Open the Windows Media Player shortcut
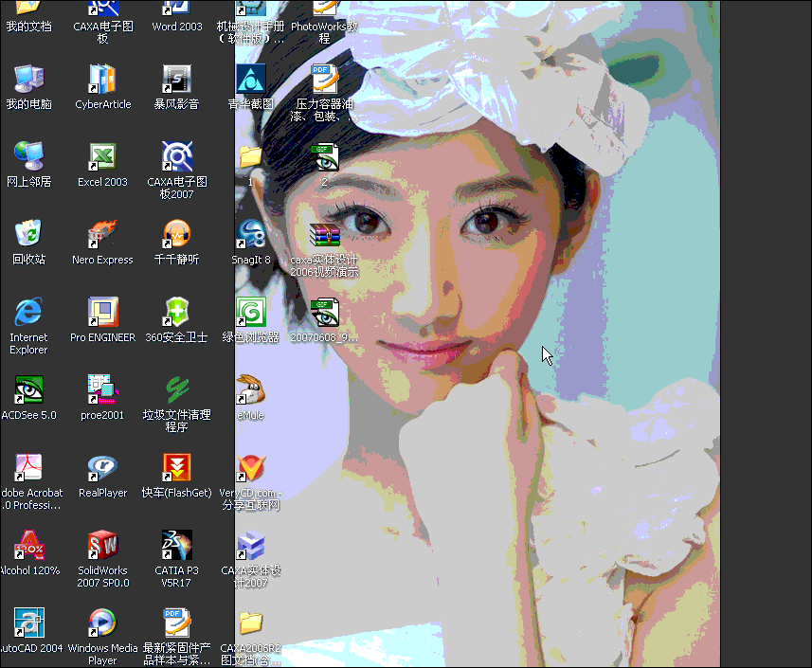 [x=102, y=623]
